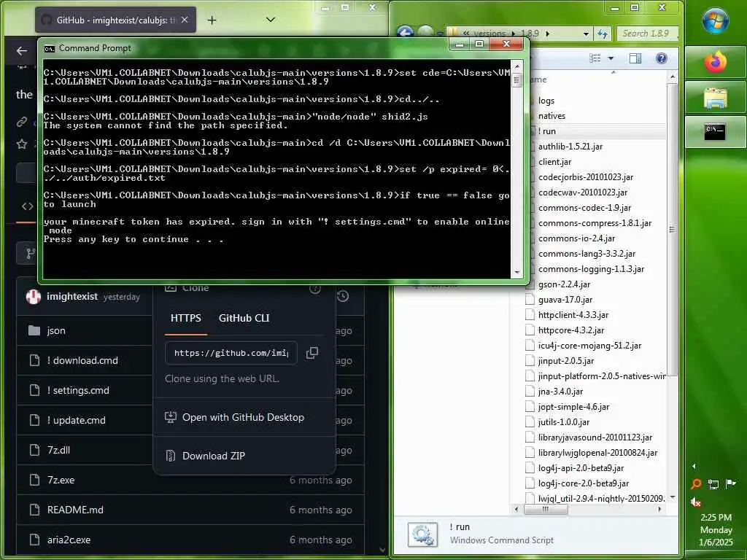Viewport: 747px width, 560px height.
Task: Open the json folder in repo
Action: [x=56, y=330]
